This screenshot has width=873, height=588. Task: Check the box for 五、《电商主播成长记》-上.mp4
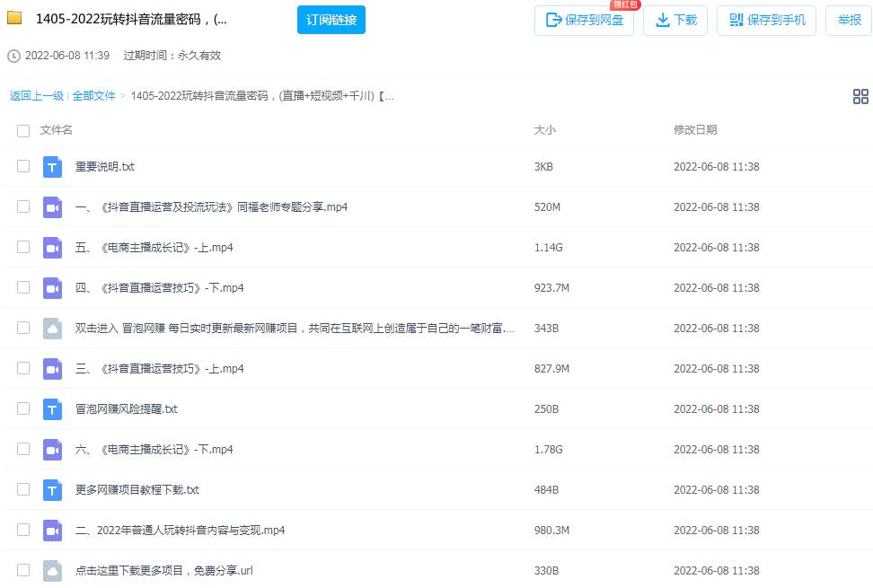click(x=23, y=247)
